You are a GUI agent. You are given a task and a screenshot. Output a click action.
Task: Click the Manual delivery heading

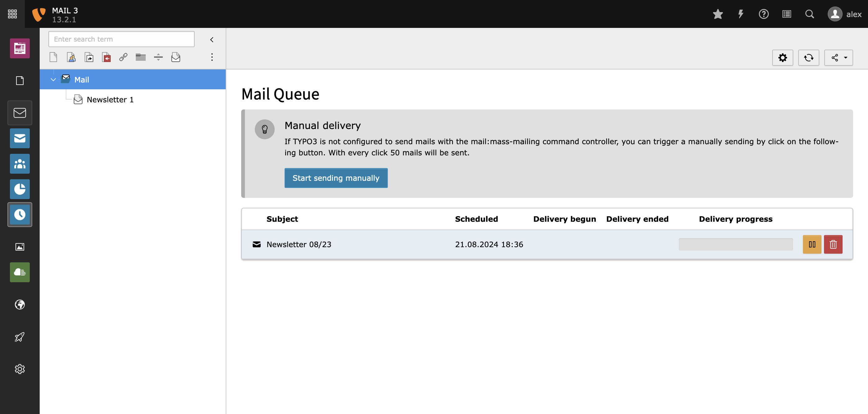pyautogui.click(x=322, y=125)
